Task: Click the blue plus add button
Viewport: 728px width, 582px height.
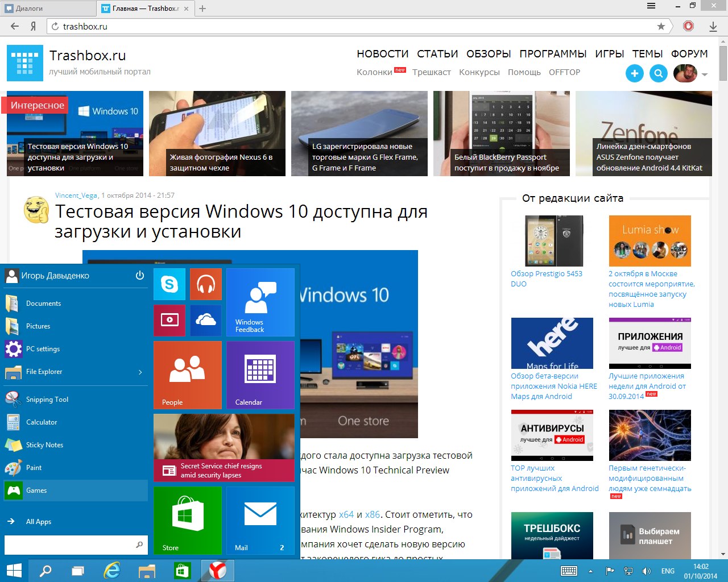Action: point(635,73)
